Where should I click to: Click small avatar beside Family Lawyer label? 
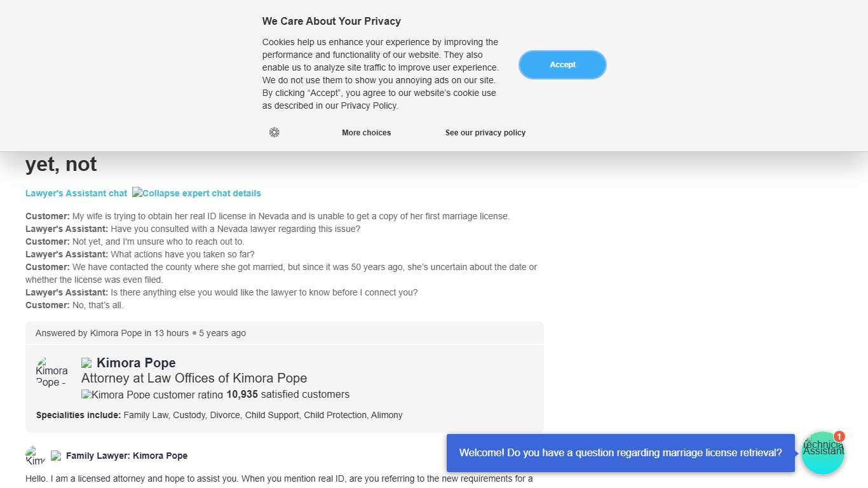pos(35,456)
